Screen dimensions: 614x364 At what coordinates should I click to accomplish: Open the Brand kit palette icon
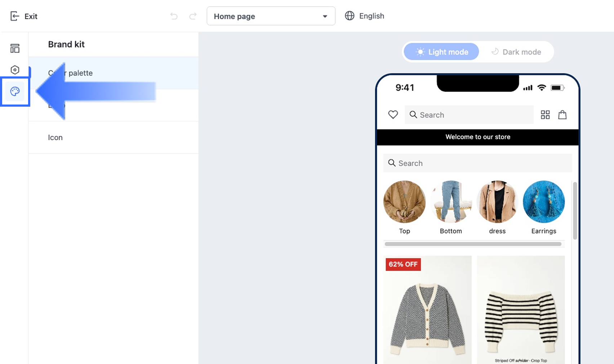pyautogui.click(x=15, y=92)
